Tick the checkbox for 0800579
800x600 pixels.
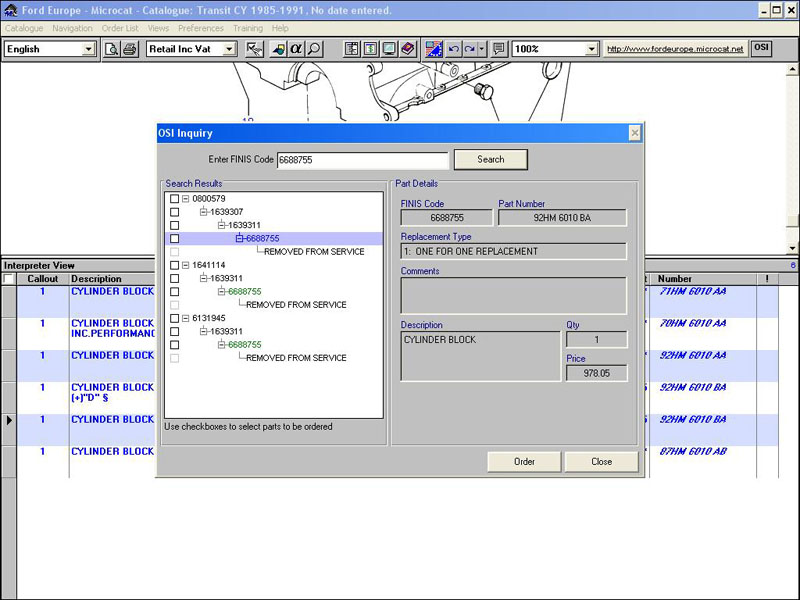tap(174, 198)
